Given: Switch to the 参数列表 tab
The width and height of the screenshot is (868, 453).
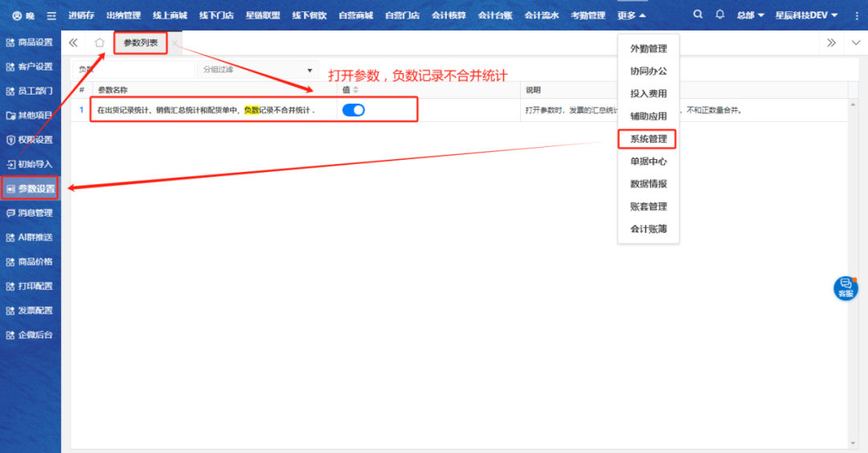Looking at the screenshot, I should pyautogui.click(x=141, y=43).
